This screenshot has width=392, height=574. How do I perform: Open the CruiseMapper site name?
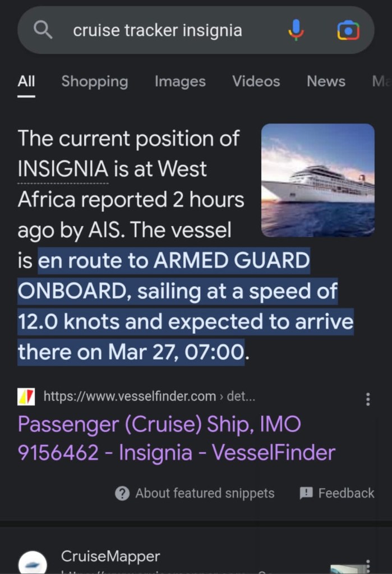pyautogui.click(x=110, y=556)
